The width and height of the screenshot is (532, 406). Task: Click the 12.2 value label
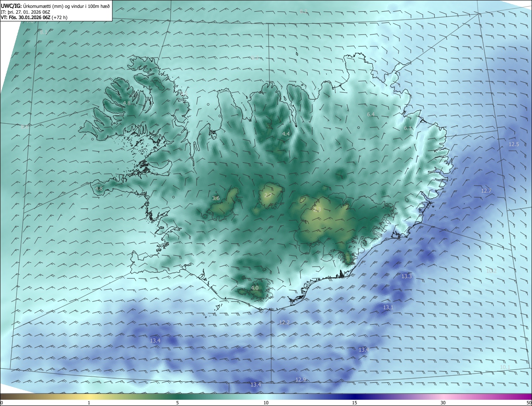[284, 322]
